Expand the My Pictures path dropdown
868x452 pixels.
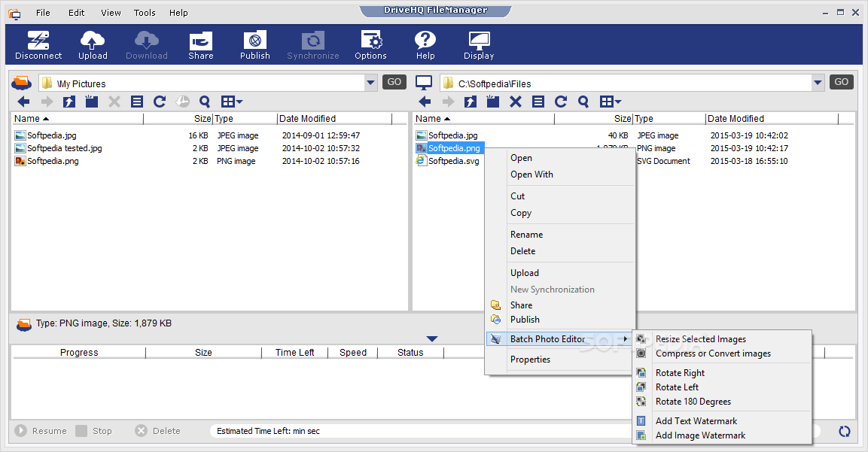click(370, 83)
